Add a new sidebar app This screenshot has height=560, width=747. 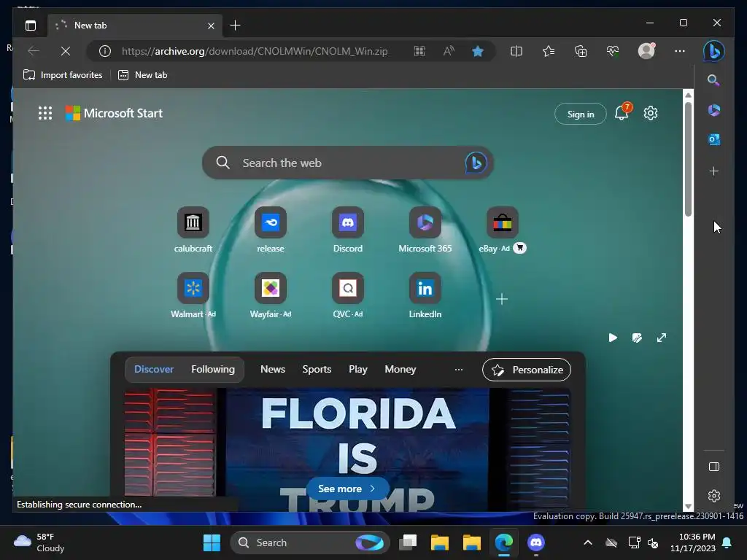[x=713, y=171]
